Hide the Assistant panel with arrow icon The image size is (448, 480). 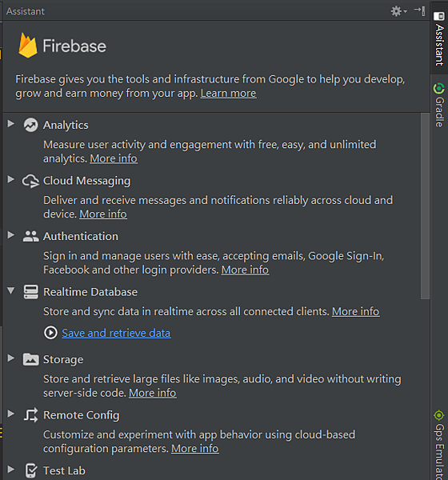click(419, 10)
